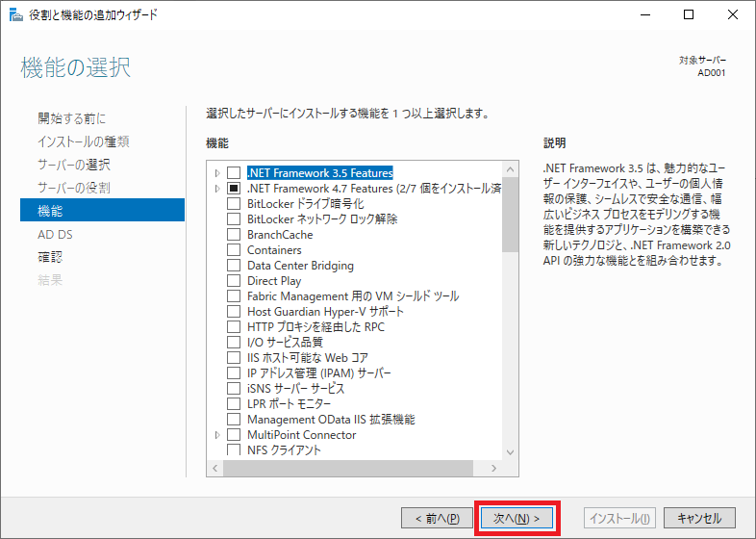
Task: Go to サーバーの選択 step
Action: pyautogui.click(x=74, y=165)
